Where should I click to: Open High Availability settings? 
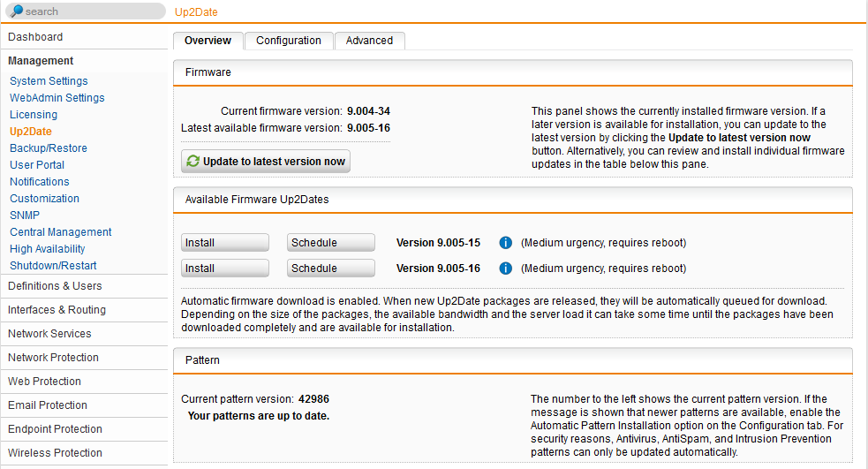48,249
